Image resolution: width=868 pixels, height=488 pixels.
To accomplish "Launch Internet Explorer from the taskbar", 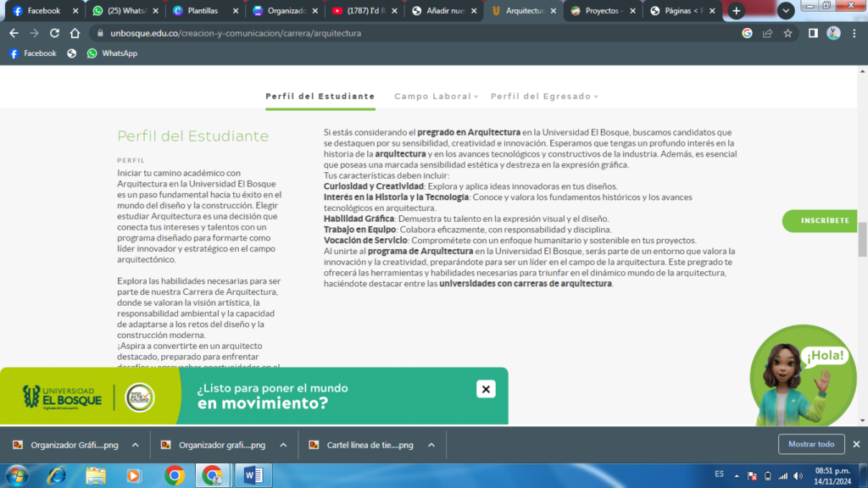I will [57, 474].
